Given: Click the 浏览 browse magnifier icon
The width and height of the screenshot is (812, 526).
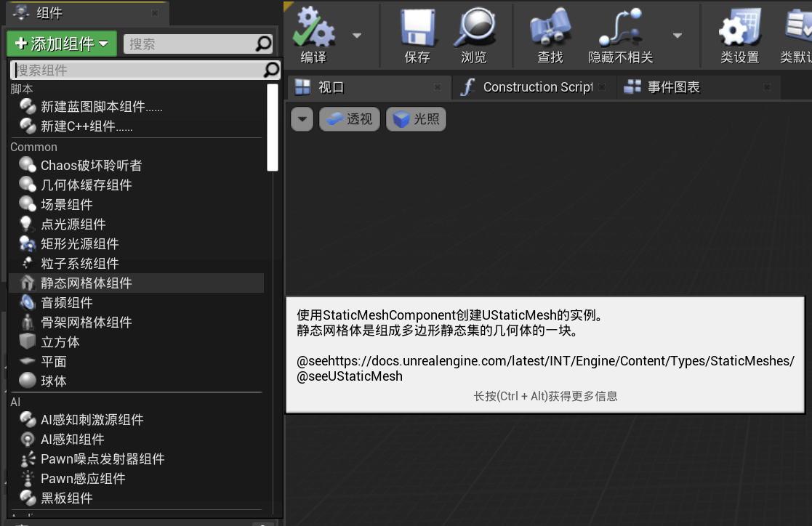Looking at the screenshot, I should 475,34.
